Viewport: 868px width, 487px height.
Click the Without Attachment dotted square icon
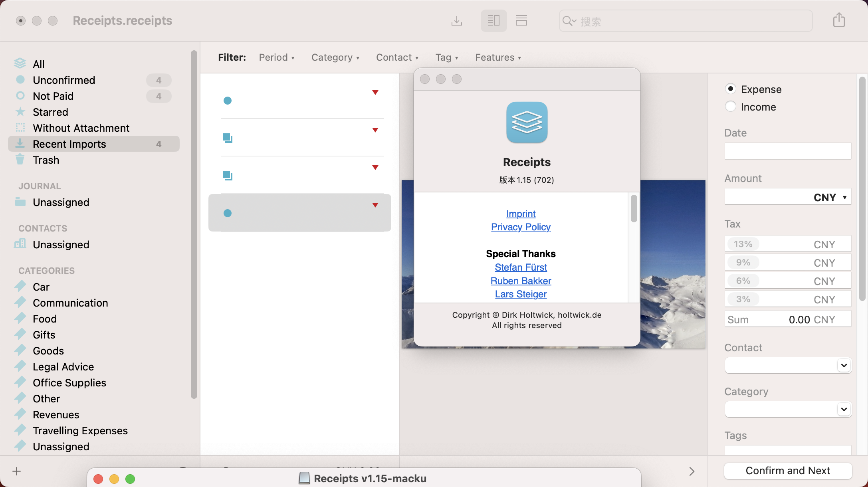pos(20,127)
